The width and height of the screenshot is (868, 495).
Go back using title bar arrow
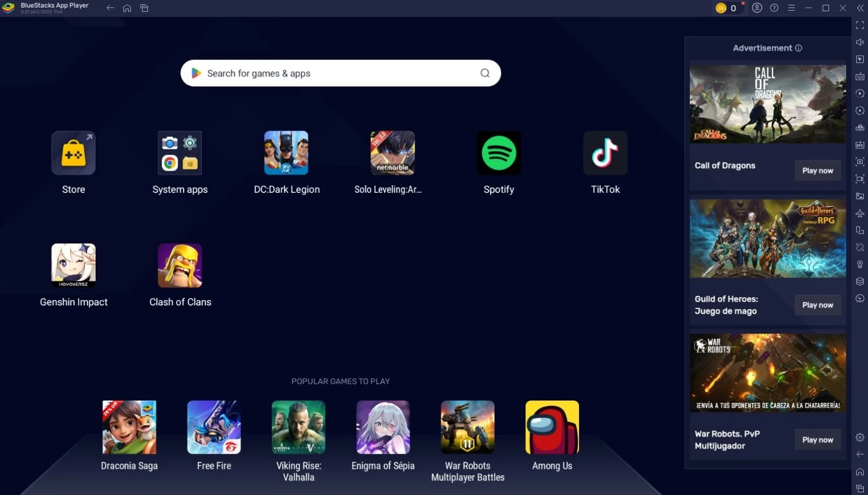110,8
